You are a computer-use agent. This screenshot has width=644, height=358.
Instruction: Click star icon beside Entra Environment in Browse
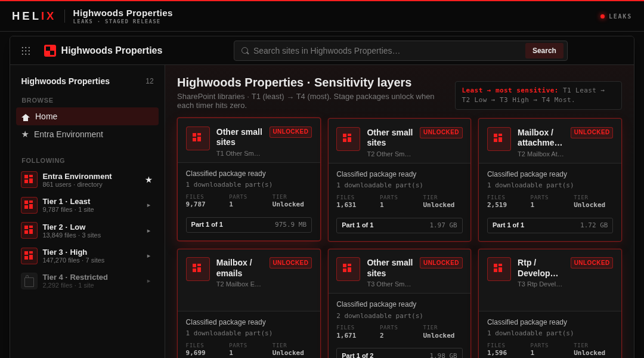25,134
